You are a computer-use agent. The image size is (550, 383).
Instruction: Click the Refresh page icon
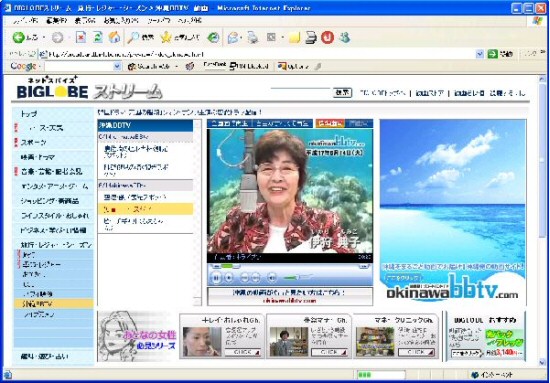[98, 37]
